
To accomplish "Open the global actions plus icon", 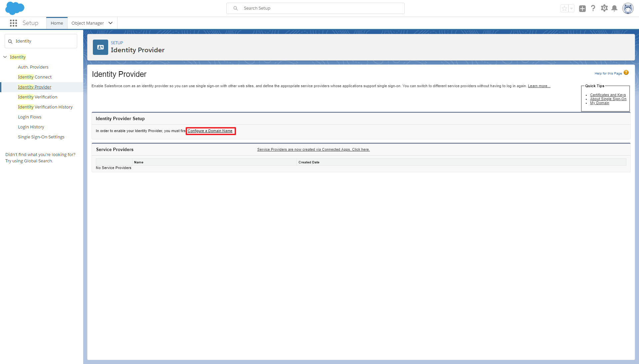I will point(582,8).
